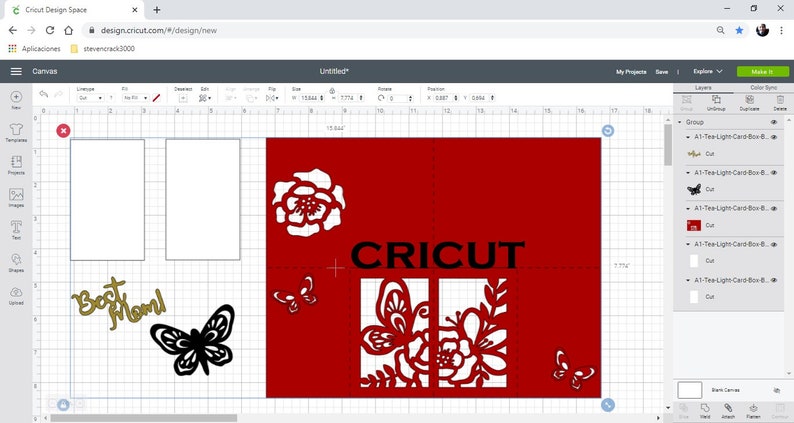Viewport: 794px width, 423px height.
Task: Toggle the size lock proportions icon
Action: (332, 91)
